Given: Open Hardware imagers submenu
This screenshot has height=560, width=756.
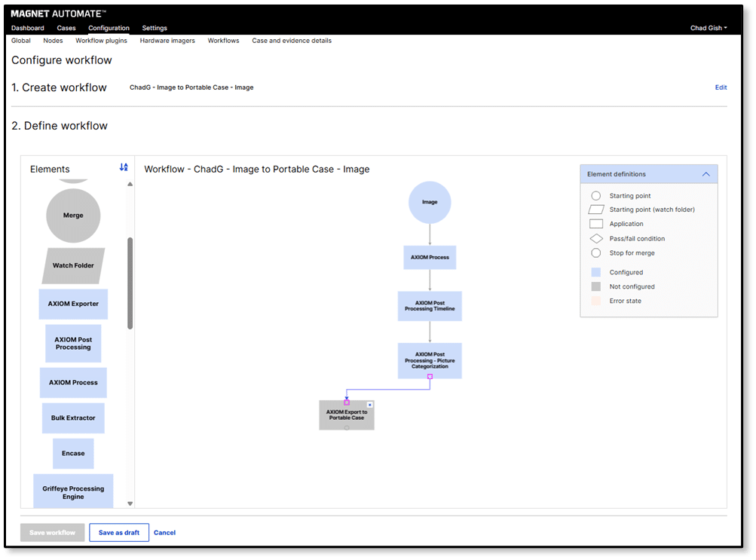Looking at the screenshot, I should tap(167, 41).
